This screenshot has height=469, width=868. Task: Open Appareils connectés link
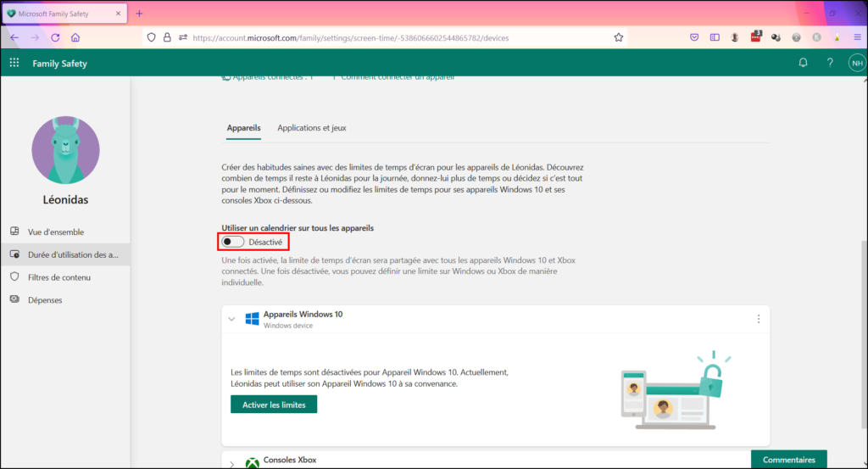pos(268,77)
